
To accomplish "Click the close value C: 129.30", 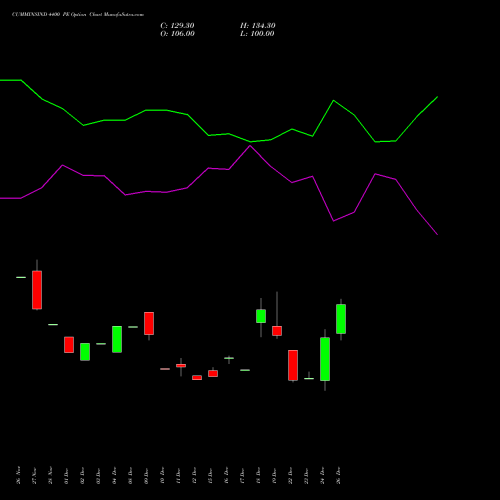I will click(x=177, y=26).
